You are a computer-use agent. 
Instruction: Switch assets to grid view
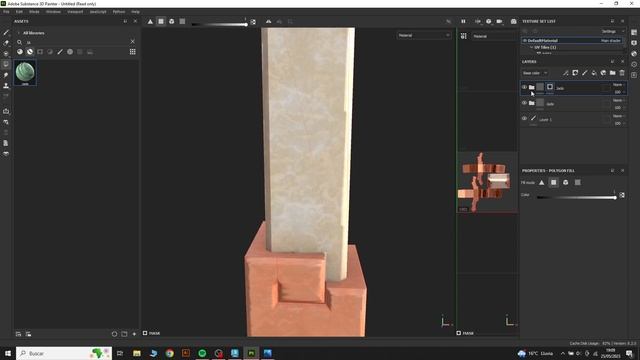point(133,52)
